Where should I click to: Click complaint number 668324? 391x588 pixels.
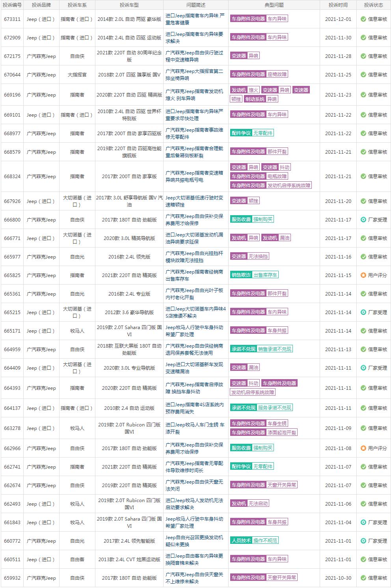pos(12,176)
